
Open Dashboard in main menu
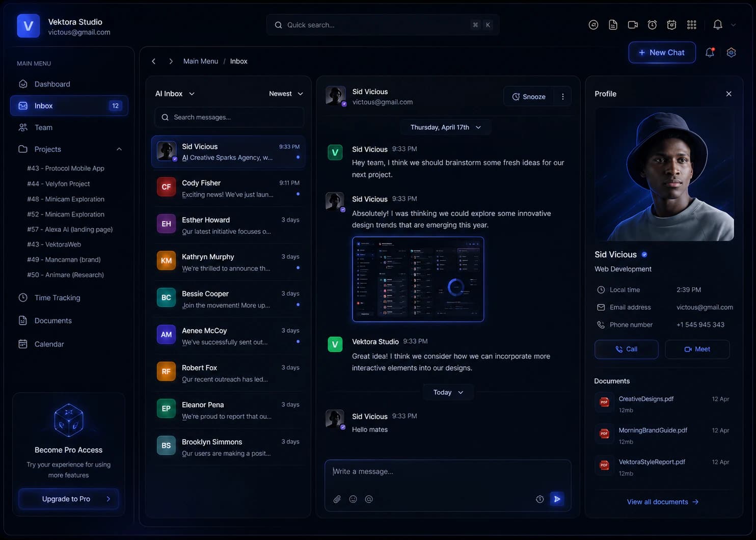[x=69, y=84]
